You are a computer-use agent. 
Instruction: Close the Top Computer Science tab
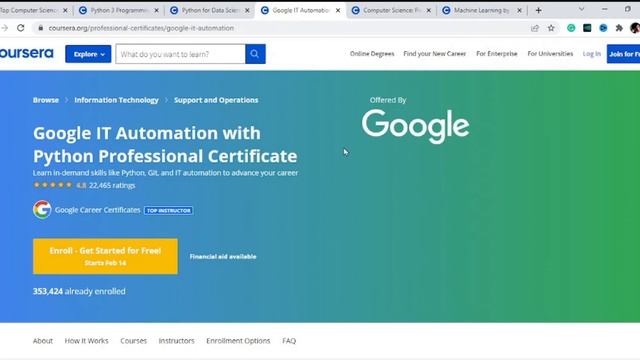coord(65,11)
